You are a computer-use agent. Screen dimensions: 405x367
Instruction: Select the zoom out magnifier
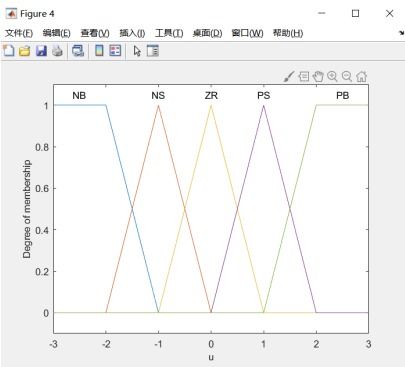(347, 77)
